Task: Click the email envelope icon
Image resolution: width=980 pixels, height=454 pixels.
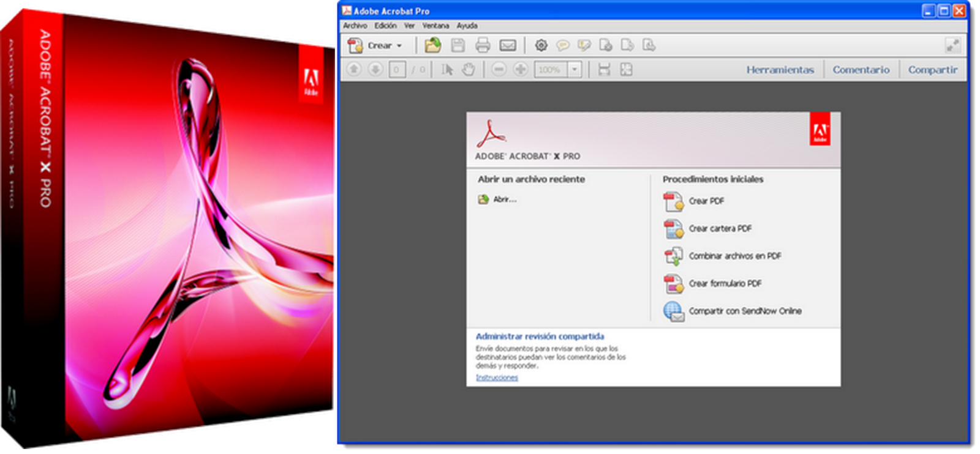Action: pos(508,45)
